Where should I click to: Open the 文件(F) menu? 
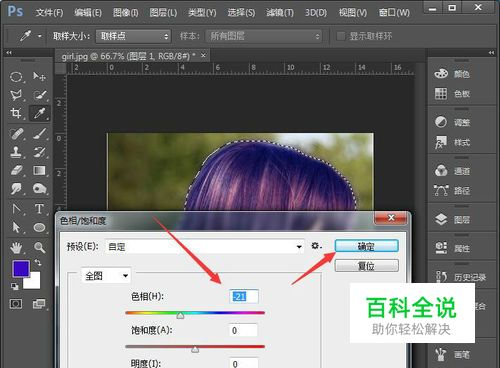49,13
